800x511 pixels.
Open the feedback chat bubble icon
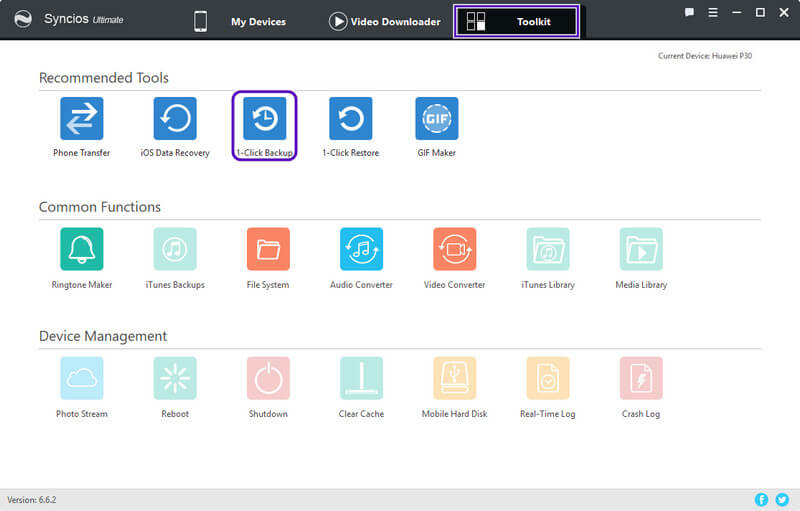coord(689,12)
